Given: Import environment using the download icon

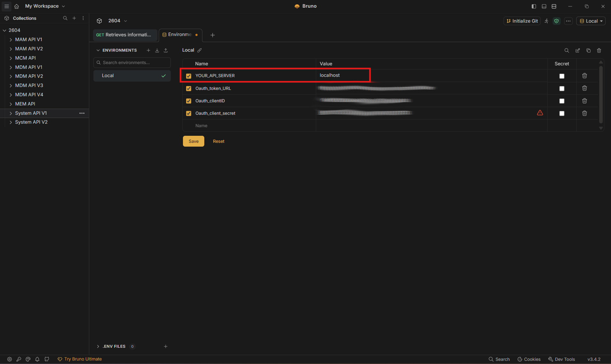Looking at the screenshot, I should click(x=157, y=50).
